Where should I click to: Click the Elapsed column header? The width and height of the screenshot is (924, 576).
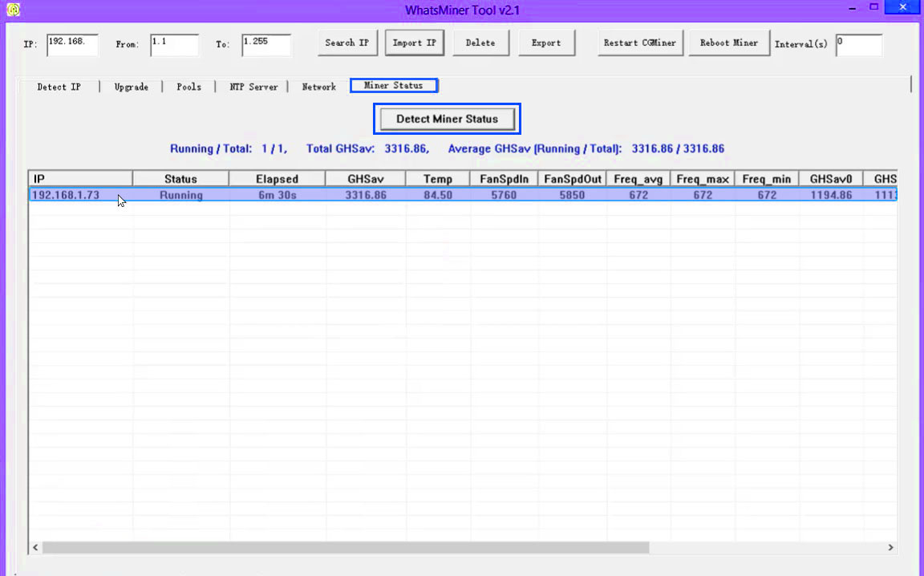click(x=277, y=179)
